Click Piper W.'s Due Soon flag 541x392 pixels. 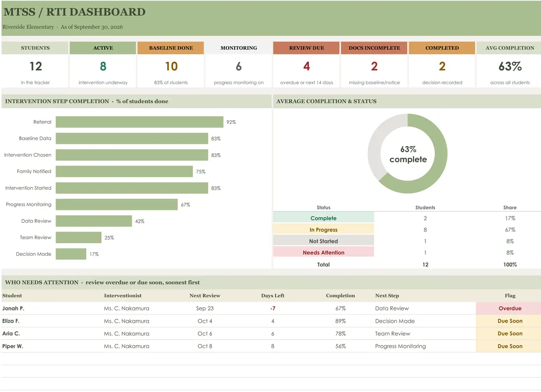pos(510,346)
